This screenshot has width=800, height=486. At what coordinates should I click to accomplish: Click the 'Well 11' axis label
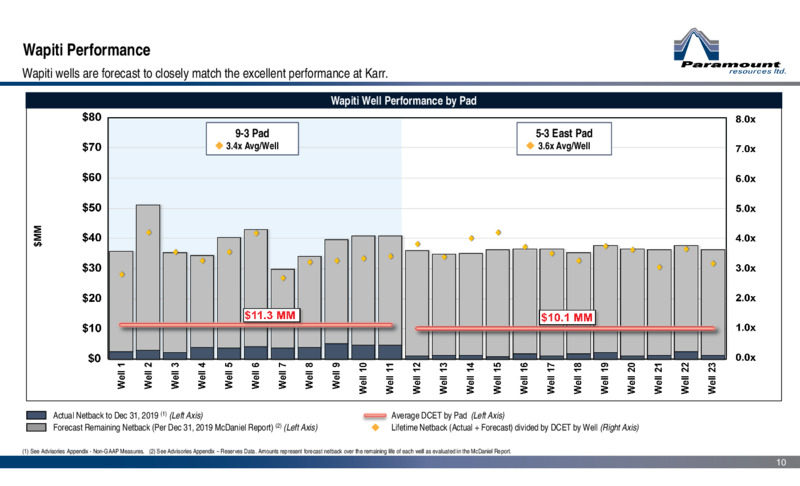[x=390, y=378]
